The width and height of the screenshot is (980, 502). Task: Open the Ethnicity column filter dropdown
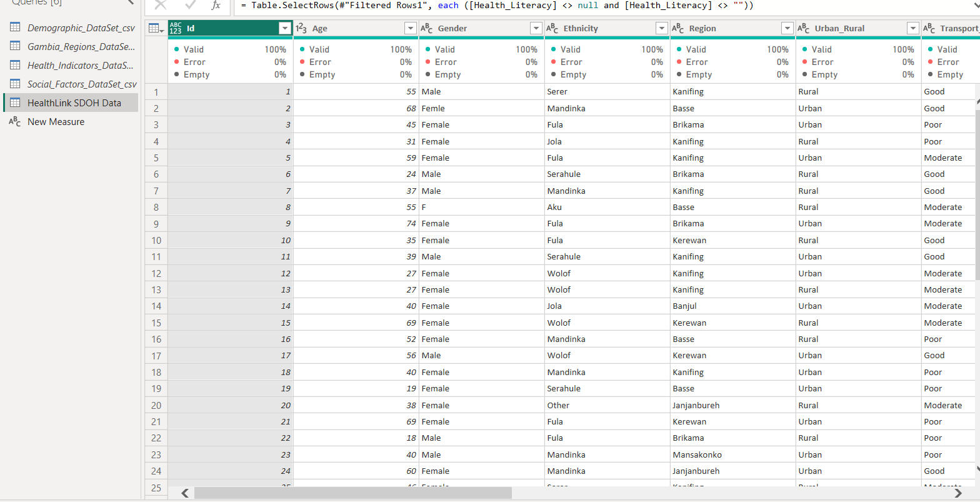click(x=662, y=28)
